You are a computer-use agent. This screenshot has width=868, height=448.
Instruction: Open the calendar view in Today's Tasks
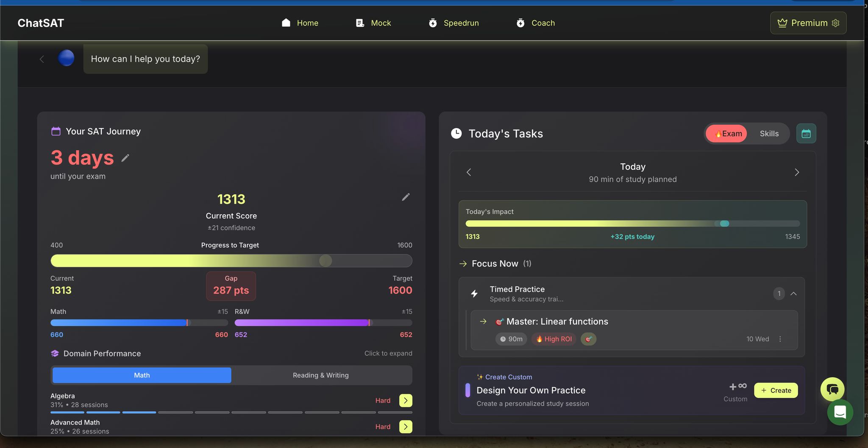tap(806, 134)
